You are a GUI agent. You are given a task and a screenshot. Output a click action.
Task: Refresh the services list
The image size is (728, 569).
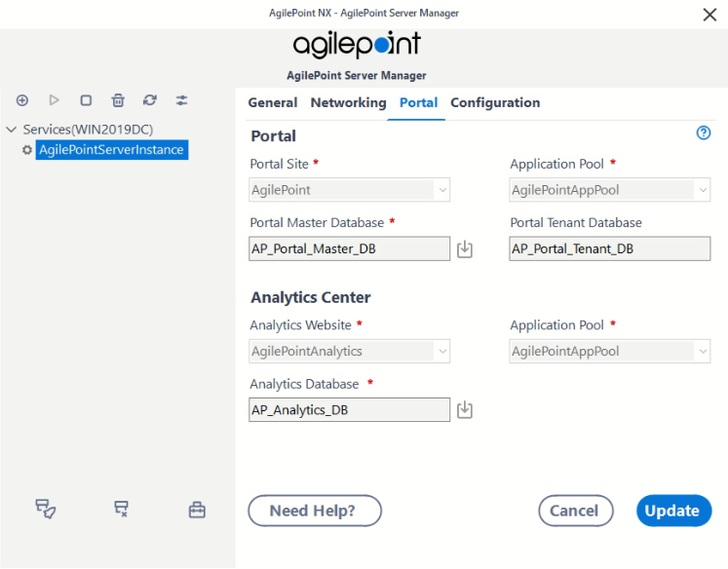[149, 100]
